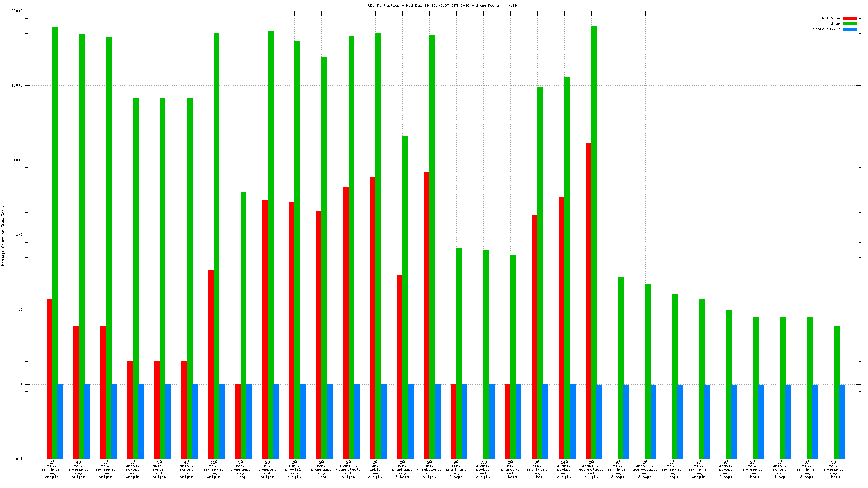Click the RBL Statistics chart title

click(442, 6)
